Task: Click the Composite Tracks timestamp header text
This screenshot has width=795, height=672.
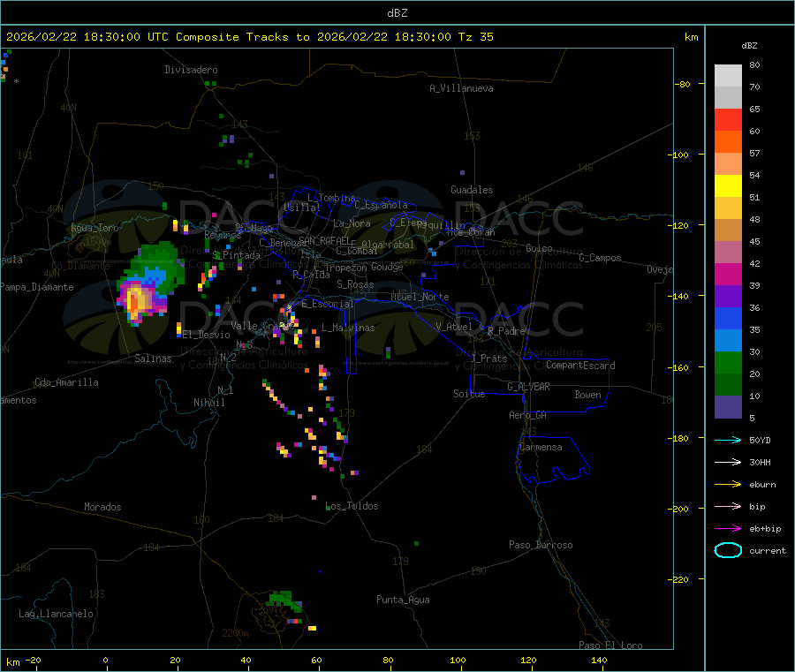Action: pos(250,37)
